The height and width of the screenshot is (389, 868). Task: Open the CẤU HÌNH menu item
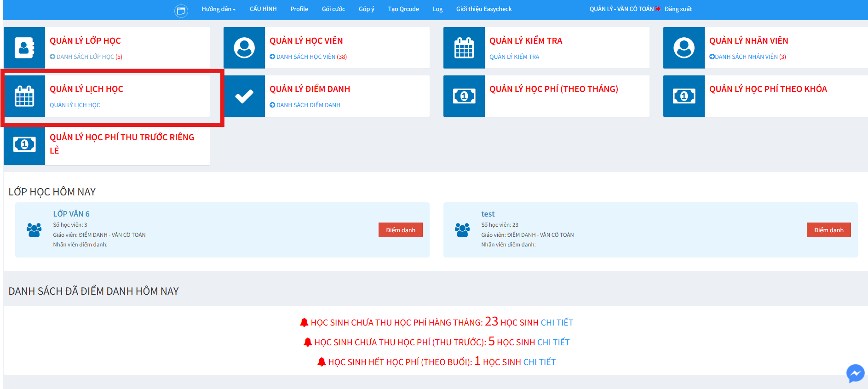263,9
